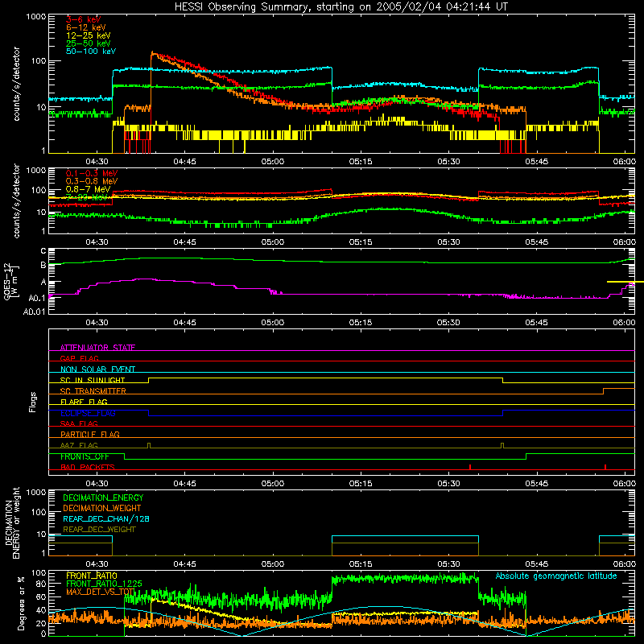The image size is (644, 644).
Task: Click the BAD_PACKETS red spike near 05:57
Action: pos(605,467)
